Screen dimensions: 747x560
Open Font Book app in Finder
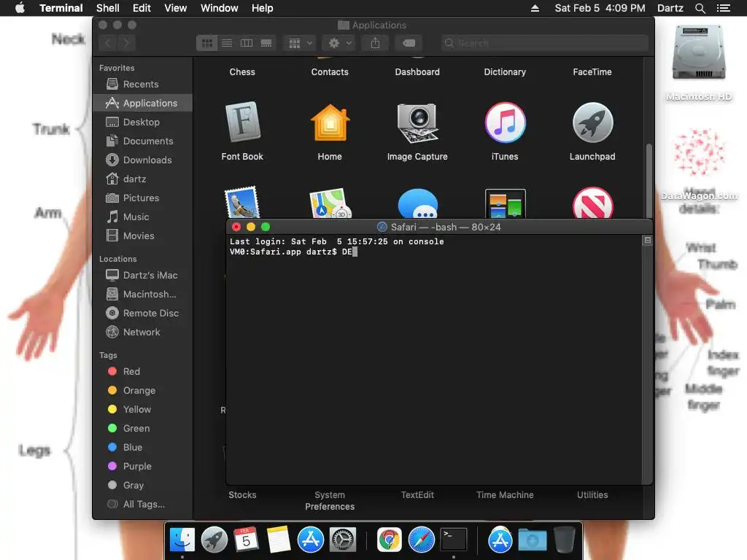coord(242,122)
